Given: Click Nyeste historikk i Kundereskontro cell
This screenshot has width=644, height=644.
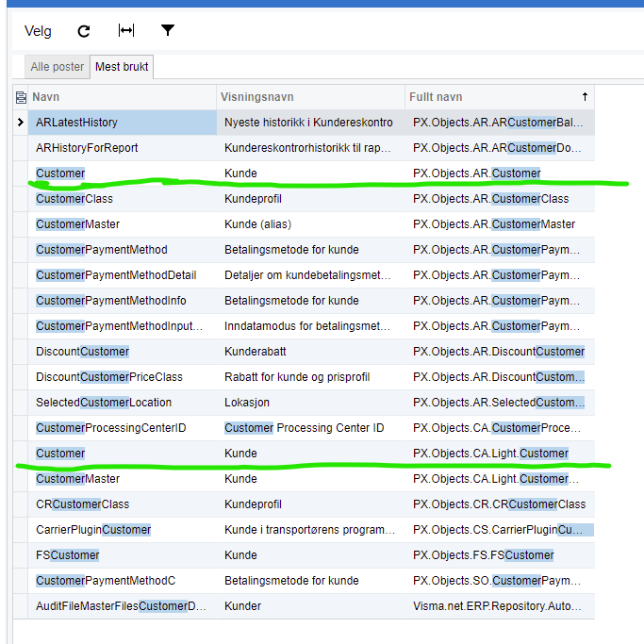Looking at the screenshot, I should point(311,123).
